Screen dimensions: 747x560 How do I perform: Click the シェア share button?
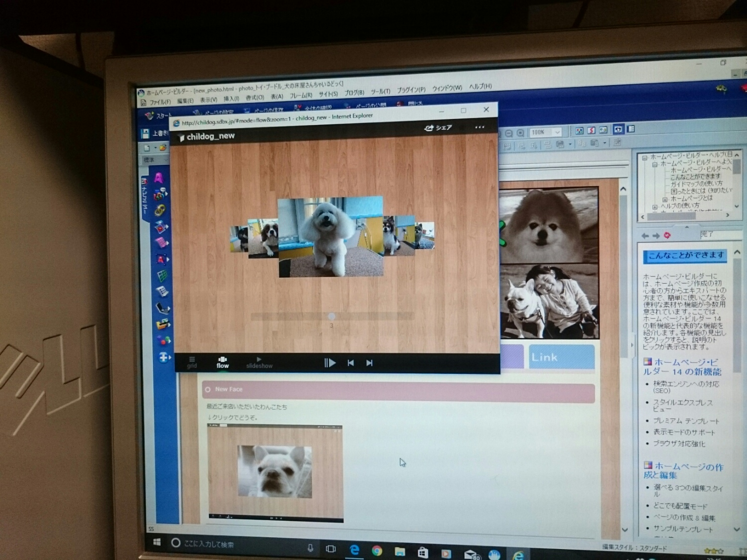(438, 128)
